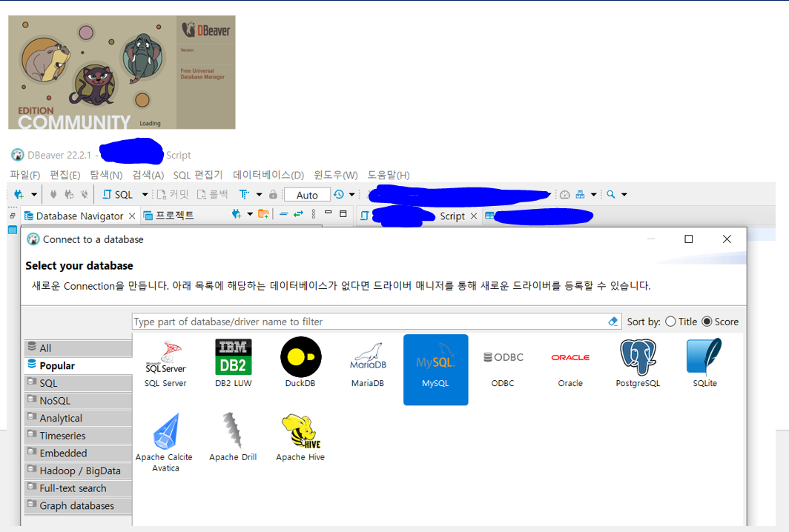Click the collapse all icon in navigator
This screenshot has height=532, width=789.
283,214
